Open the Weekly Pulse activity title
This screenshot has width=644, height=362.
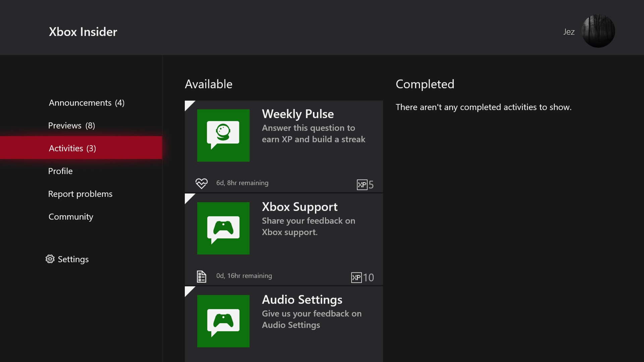(298, 114)
